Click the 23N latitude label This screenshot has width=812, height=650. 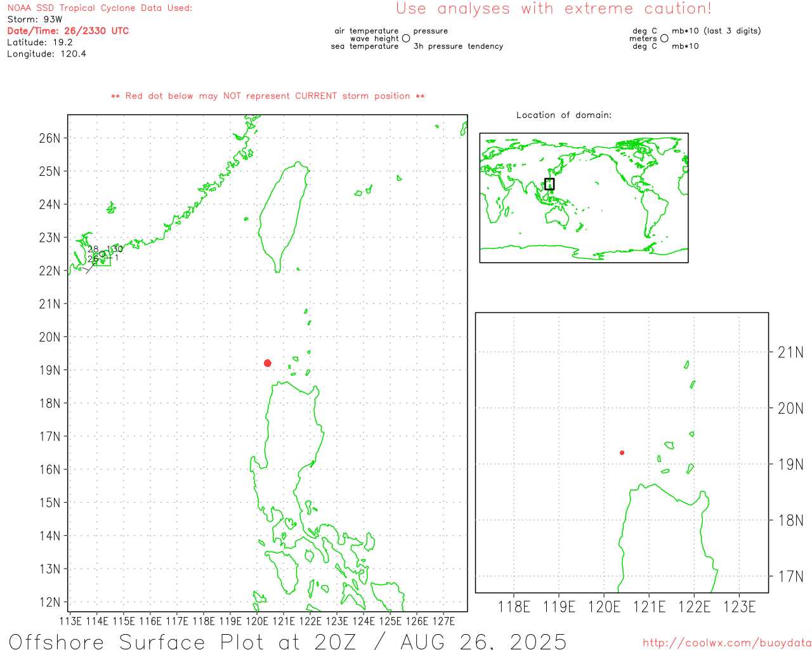point(50,237)
